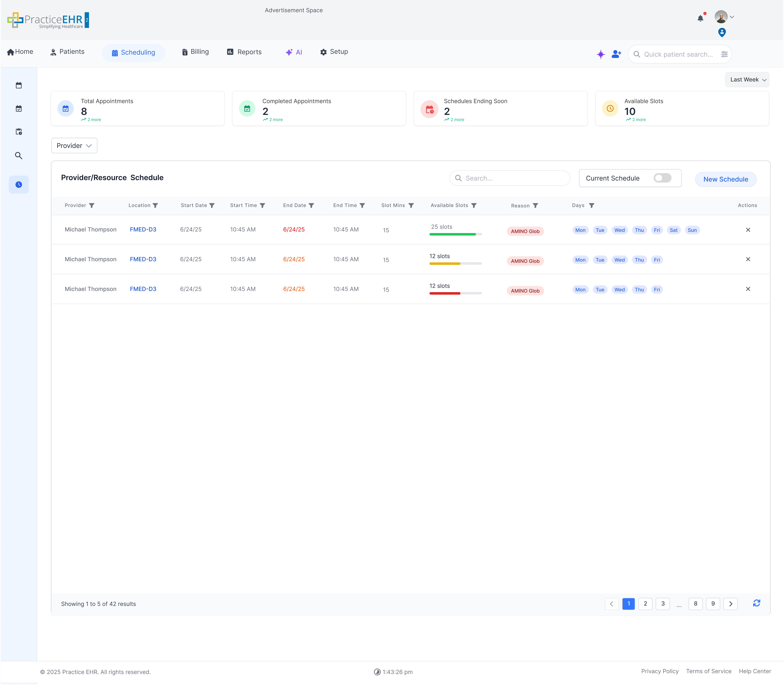Open the clipboard-with-clock icon in sidebar
This screenshot has width=784, height=685.
coord(19,131)
